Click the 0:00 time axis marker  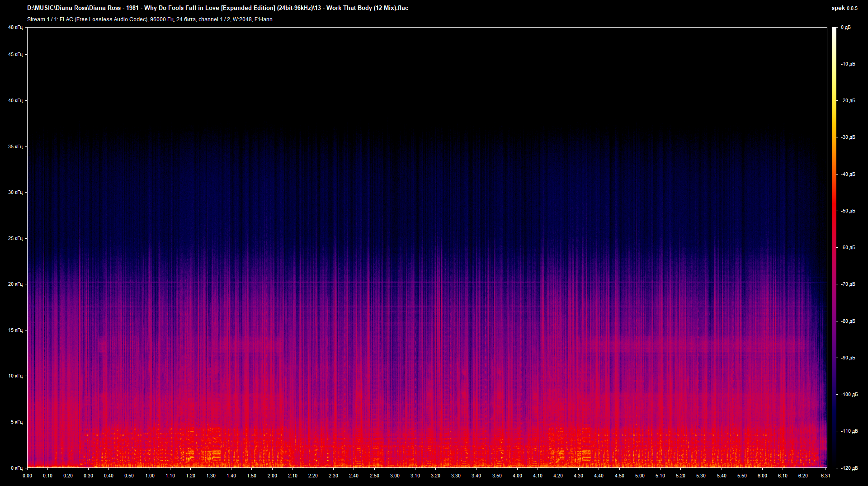pyautogui.click(x=28, y=476)
